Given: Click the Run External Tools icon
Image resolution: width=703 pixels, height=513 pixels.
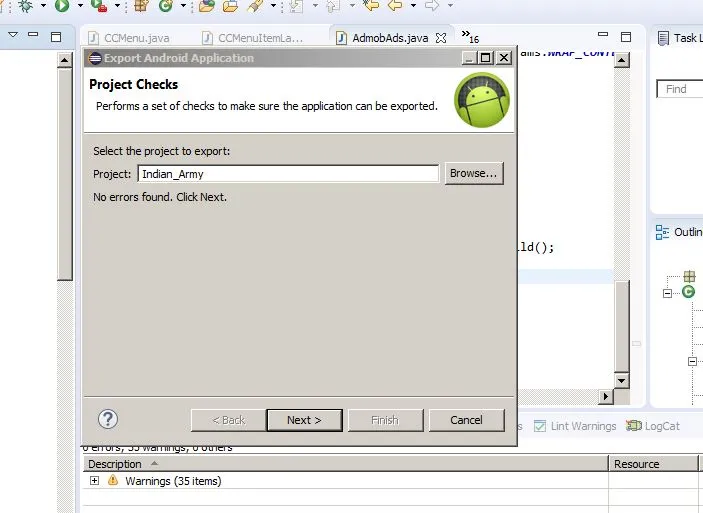Looking at the screenshot, I should click(99, 5).
